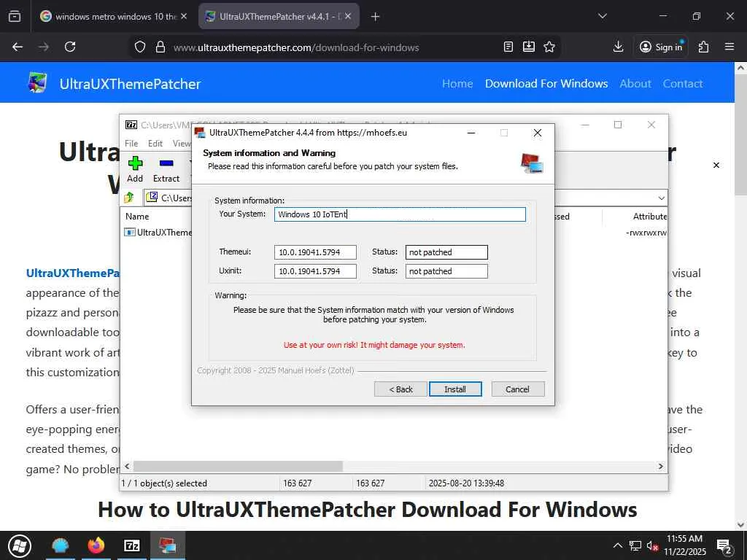Open the notification center icon
This screenshot has width=747, height=560.
(x=724, y=545)
